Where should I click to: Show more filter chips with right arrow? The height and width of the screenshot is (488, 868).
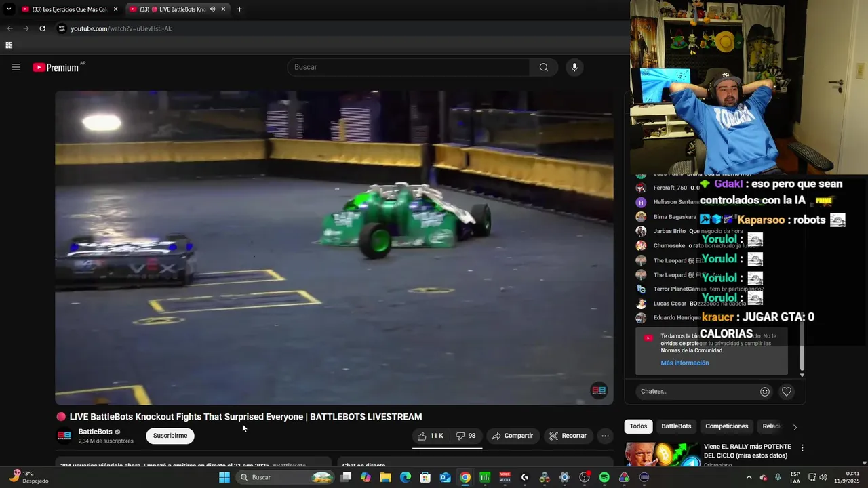[795, 427]
